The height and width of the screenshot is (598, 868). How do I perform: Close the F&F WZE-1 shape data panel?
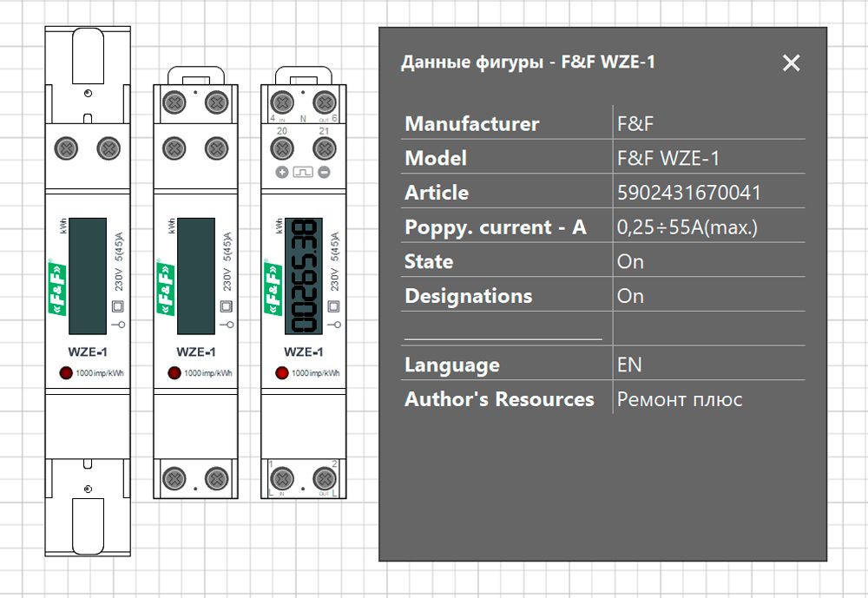coord(791,63)
